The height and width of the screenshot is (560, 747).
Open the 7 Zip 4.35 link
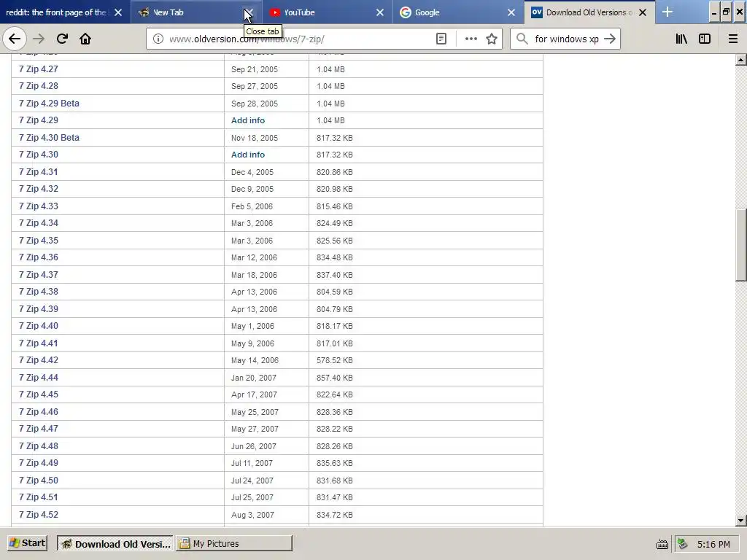39,241
